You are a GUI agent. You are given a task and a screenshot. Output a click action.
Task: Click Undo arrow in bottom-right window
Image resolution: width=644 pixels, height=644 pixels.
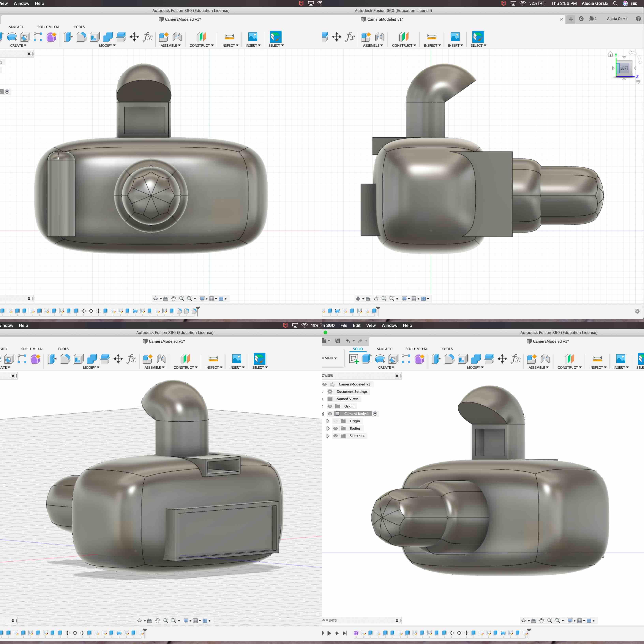pos(348,341)
